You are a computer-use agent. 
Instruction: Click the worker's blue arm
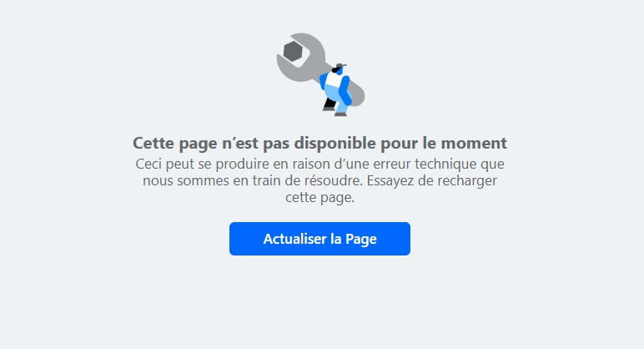click(345, 90)
